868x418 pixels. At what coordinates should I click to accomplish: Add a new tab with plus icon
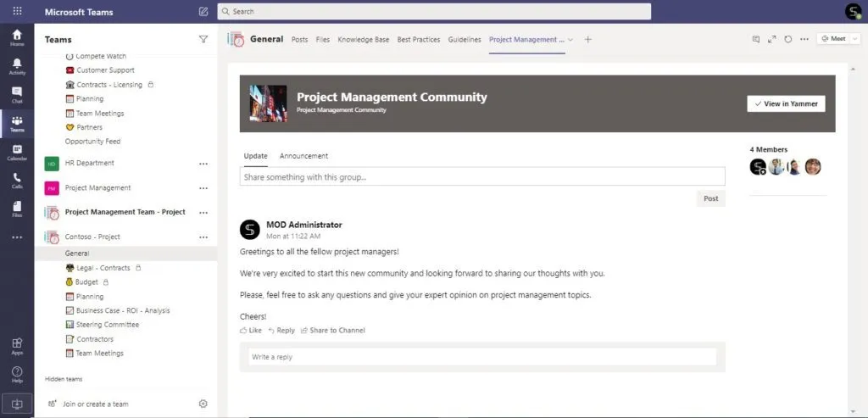coord(588,39)
